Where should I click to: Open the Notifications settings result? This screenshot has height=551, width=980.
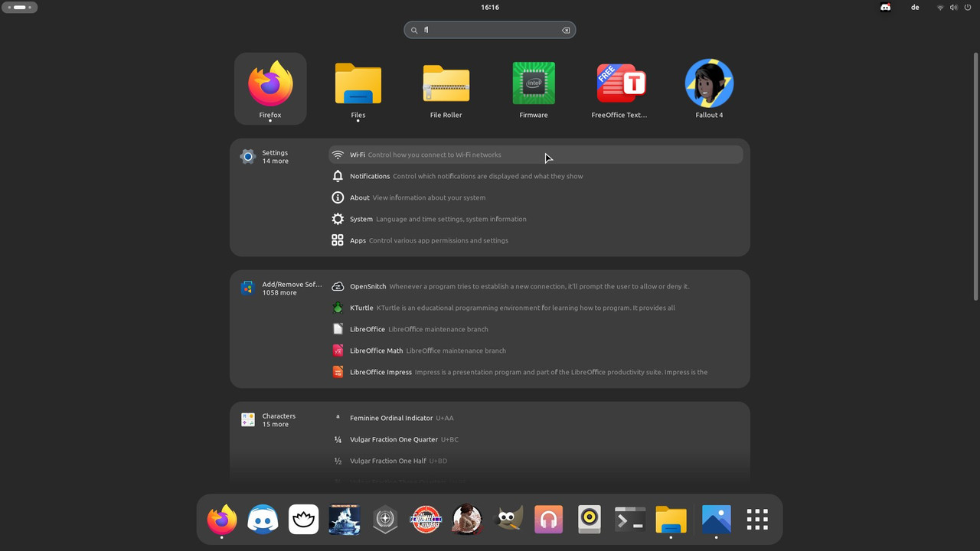tap(536, 176)
